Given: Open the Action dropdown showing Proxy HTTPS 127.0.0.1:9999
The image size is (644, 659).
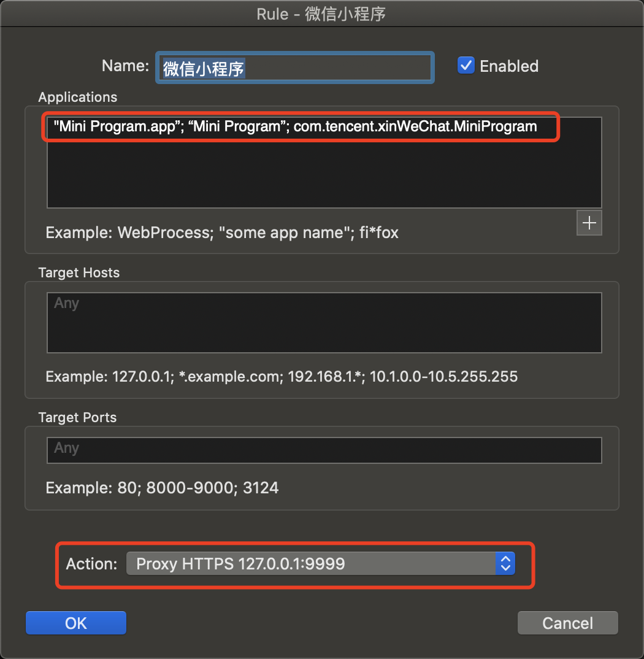Looking at the screenshot, I should tap(321, 564).
